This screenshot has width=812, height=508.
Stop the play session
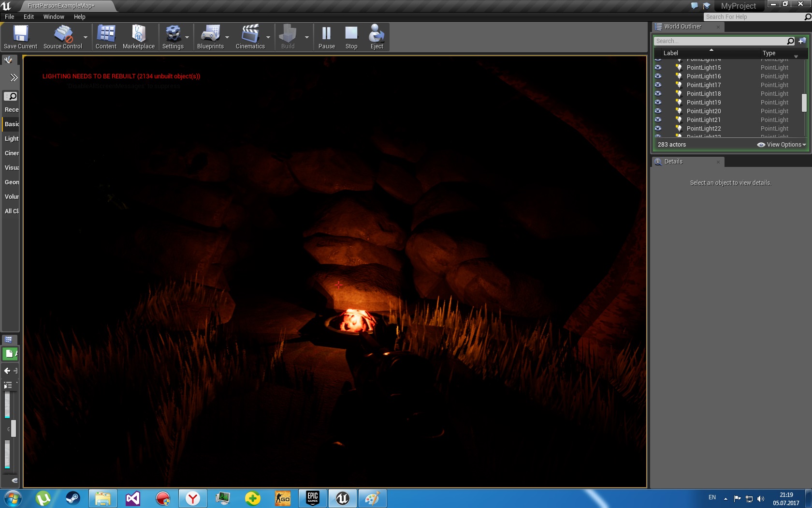point(351,37)
